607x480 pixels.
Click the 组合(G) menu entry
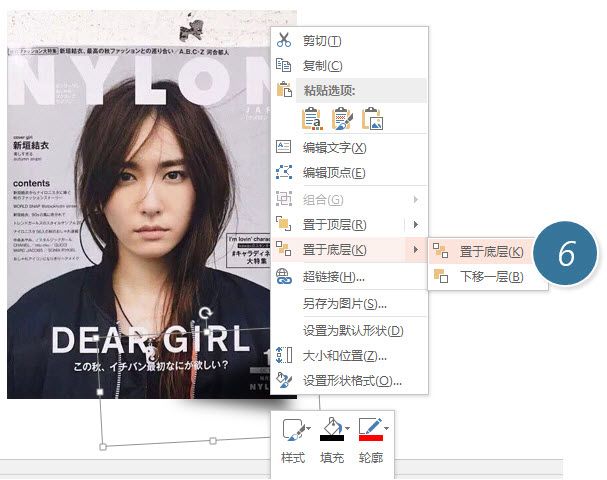349,199
